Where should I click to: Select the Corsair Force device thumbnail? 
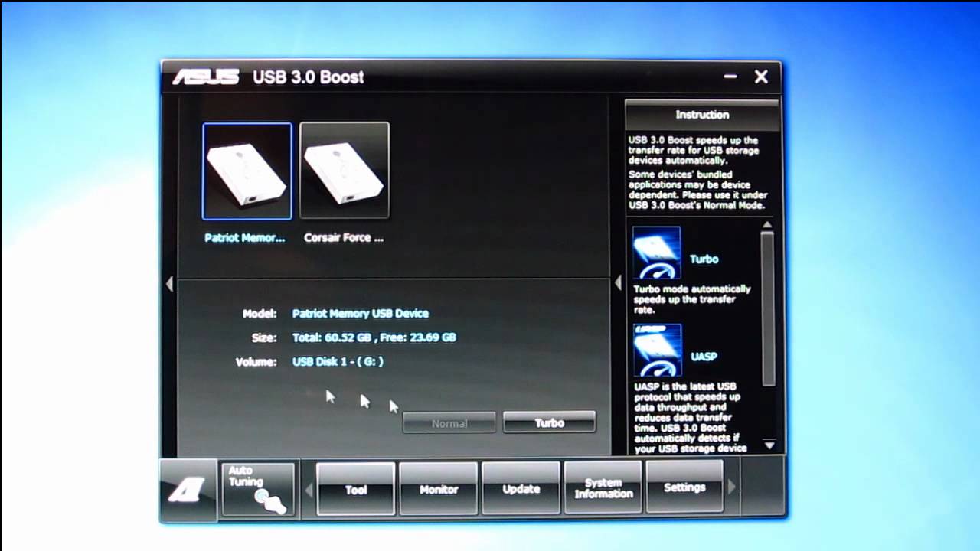tap(345, 171)
